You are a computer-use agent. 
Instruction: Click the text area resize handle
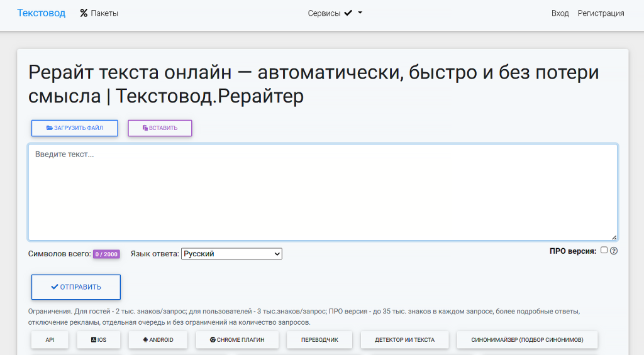[614, 238]
